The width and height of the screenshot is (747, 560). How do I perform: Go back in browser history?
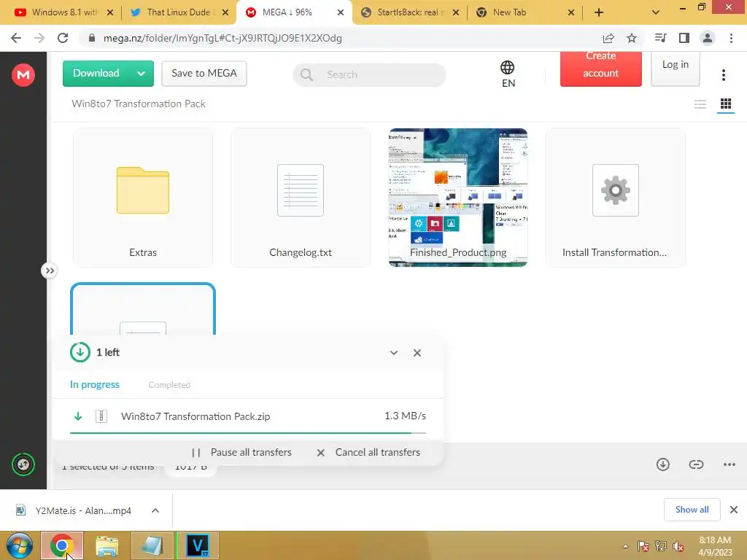pos(16,38)
